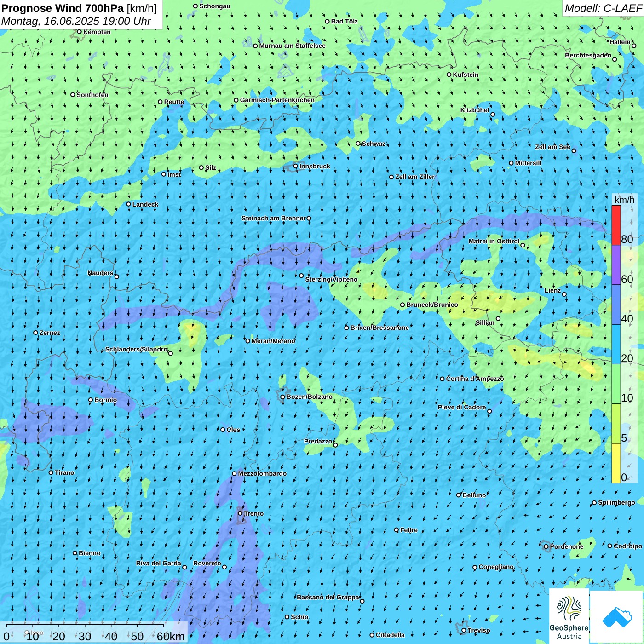
Task: Click the Trento city label
Action: coord(254,513)
